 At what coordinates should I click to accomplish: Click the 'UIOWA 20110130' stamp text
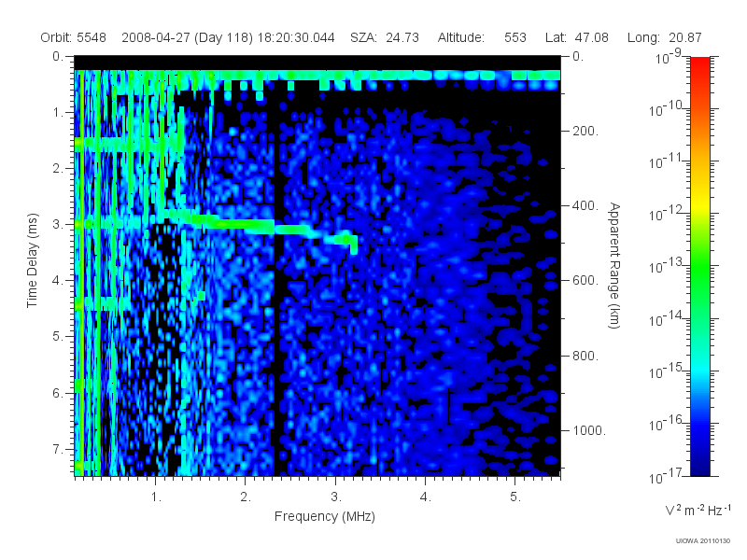[703, 541]
